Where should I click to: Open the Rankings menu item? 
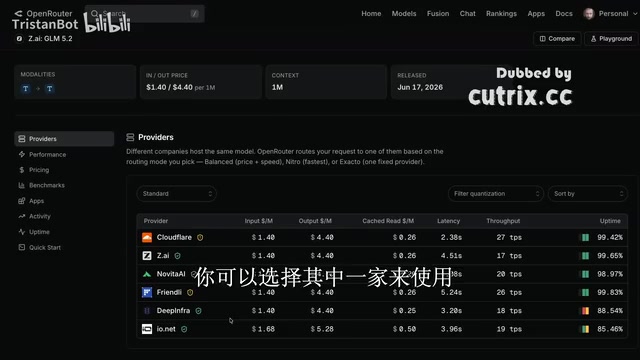(x=501, y=13)
